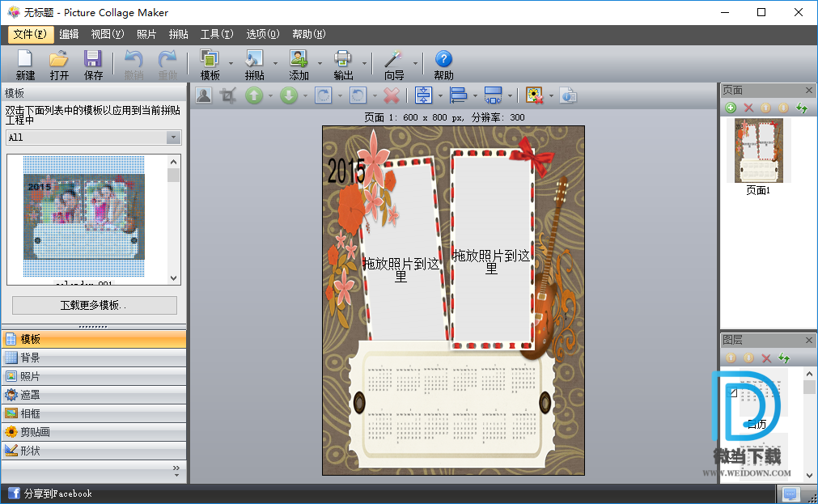Close the 图层 panel

[809, 340]
